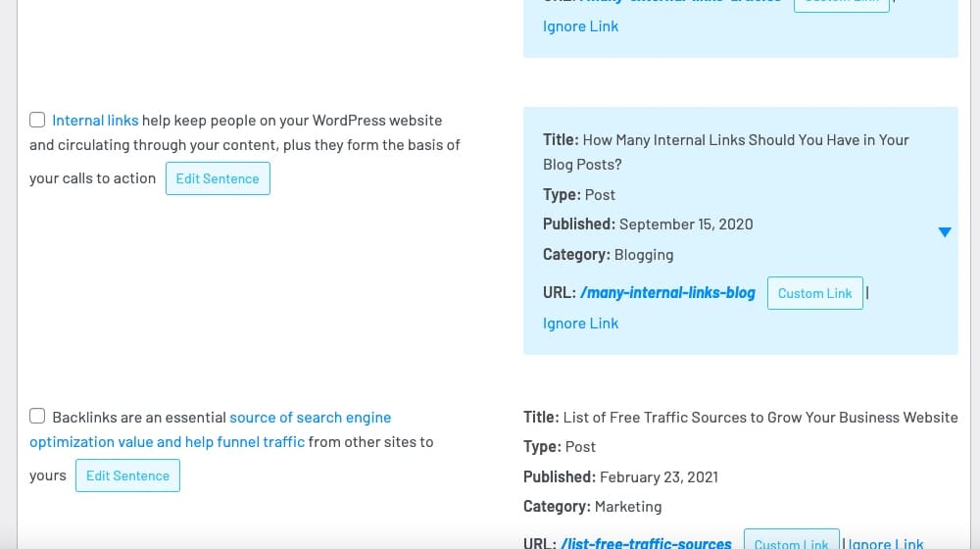Edit the sentence ending 'other sites to yours'

pos(127,475)
